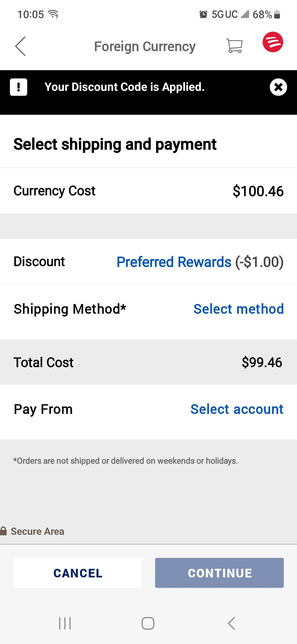Open the Preferred Rewards discount link

(174, 262)
